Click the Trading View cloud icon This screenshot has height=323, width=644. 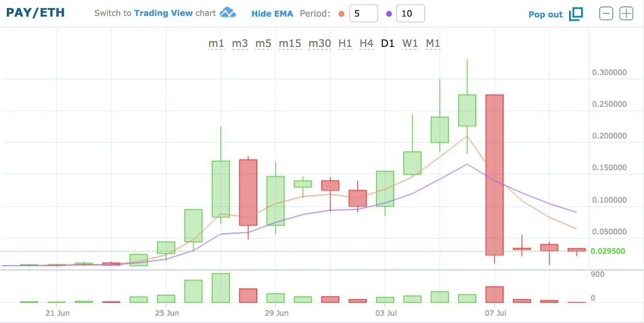(x=228, y=13)
